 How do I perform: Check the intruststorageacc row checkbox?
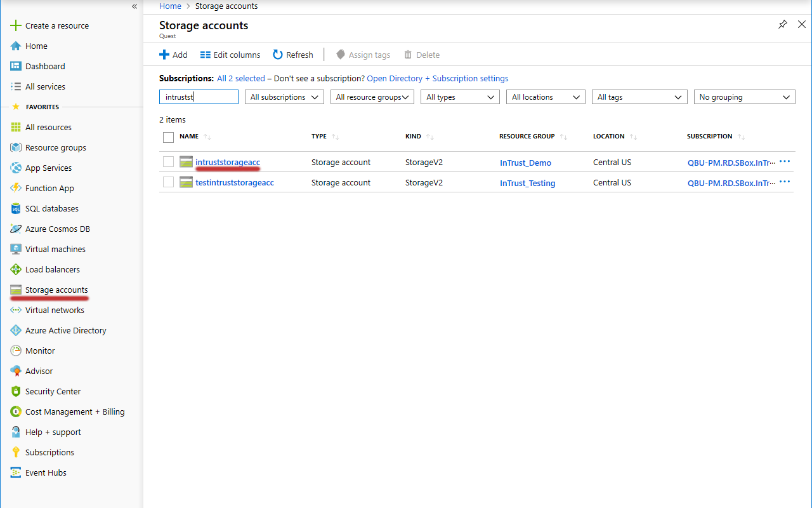pyautogui.click(x=168, y=162)
